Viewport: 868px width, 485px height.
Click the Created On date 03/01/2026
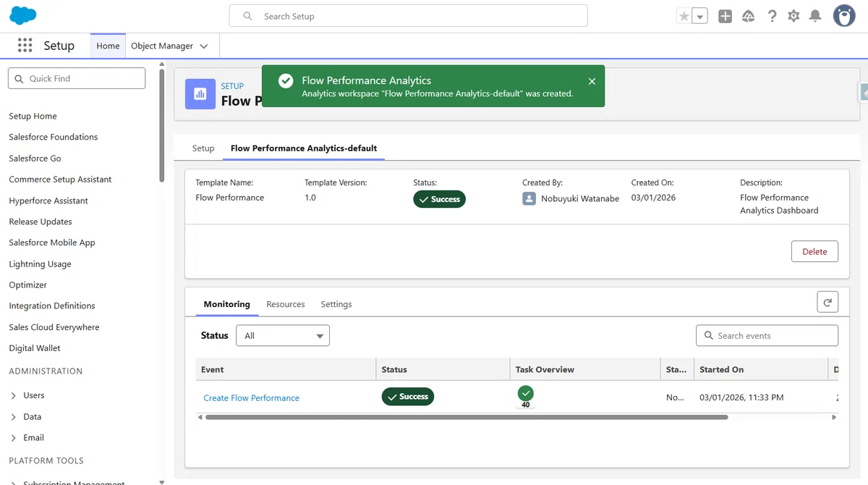653,198
